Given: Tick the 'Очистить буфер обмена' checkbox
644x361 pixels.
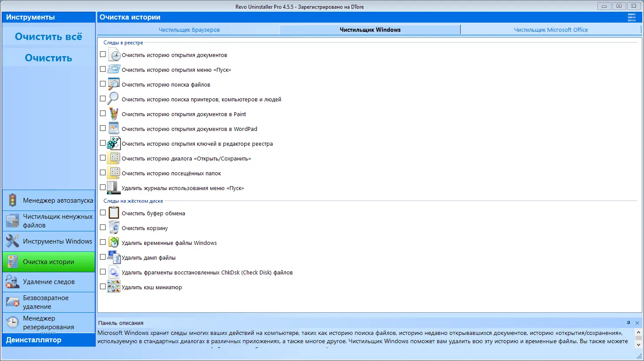Looking at the screenshot, I should pos(103,213).
